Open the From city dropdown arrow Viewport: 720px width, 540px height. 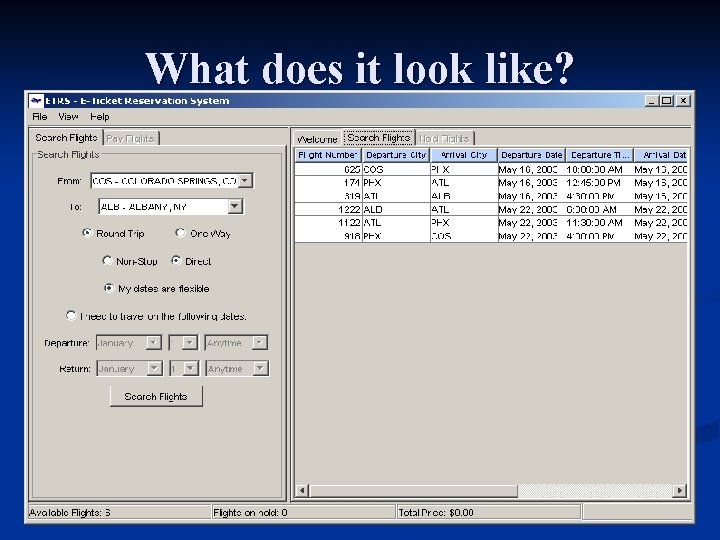[x=245, y=180]
